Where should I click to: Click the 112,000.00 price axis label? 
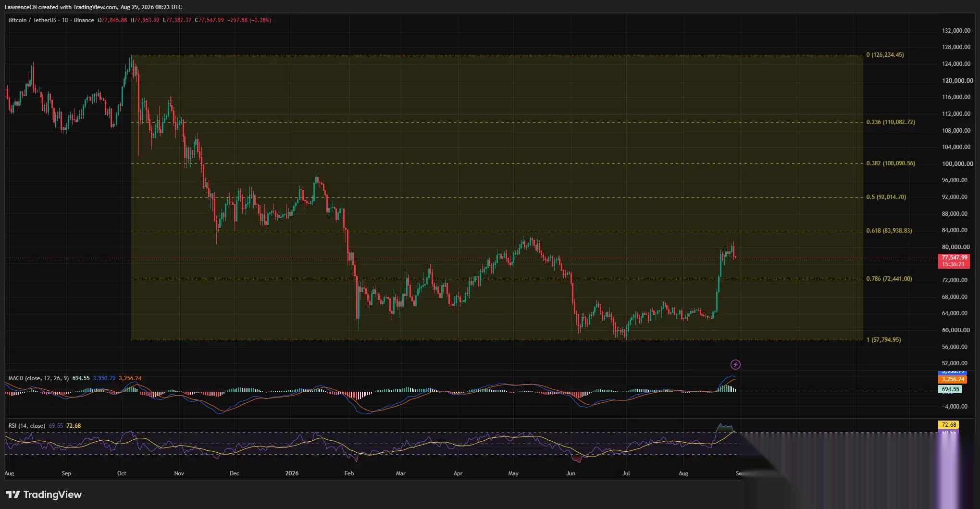(x=956, y=114)
